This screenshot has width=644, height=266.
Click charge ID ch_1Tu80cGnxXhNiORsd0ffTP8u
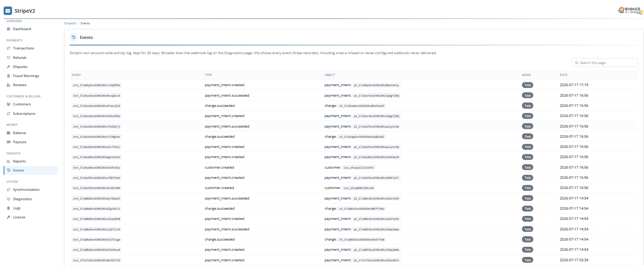coord(362,209)
